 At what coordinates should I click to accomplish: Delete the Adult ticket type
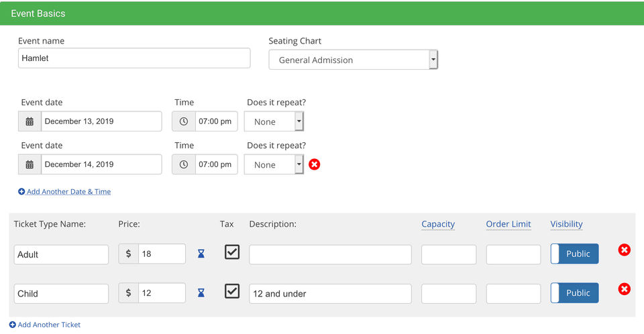click(x=624, y=250)
